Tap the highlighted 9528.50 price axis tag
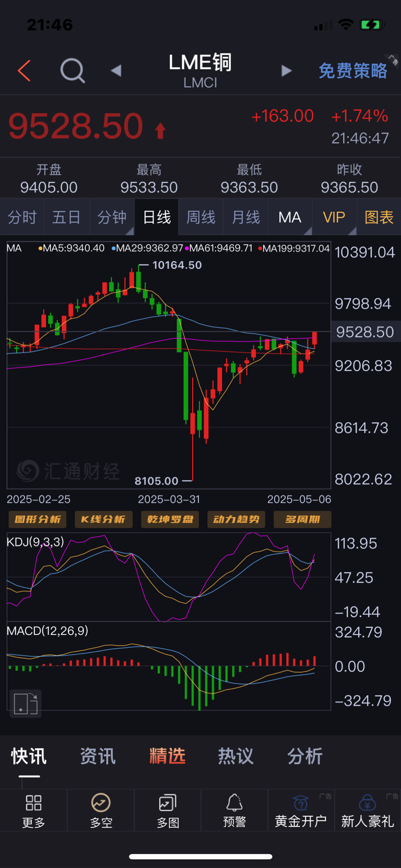Image resolution: width=401 pixels, height=868 pixels. (x=365, y=332)
